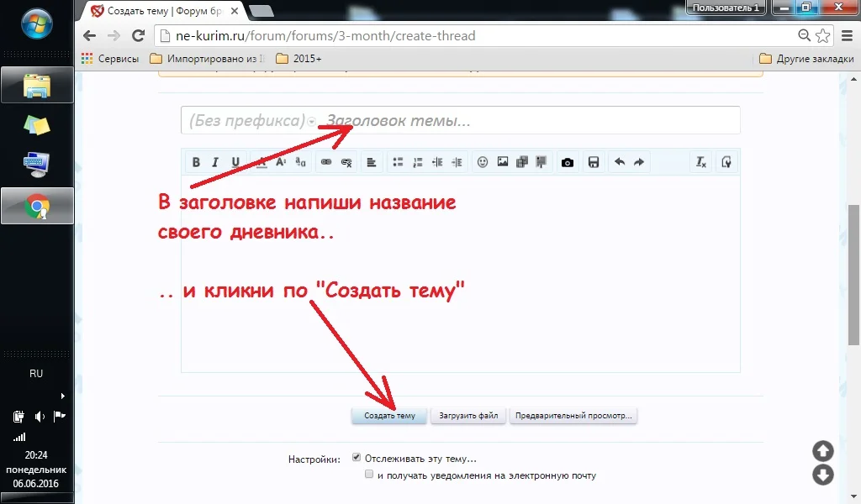The image size is (861, 504).
Task: Toggle "Отслеживать эту тему" checkbox
Action: point(357,457)
